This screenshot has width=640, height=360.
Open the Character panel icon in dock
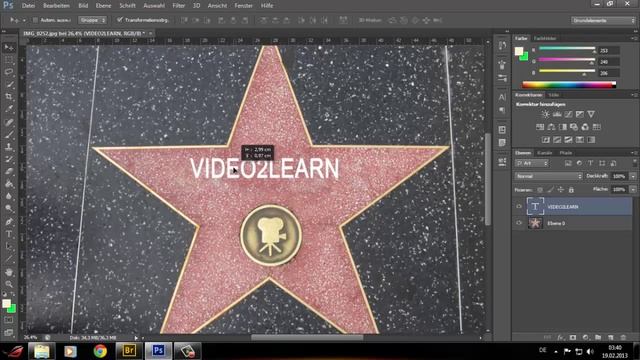[x=502, y=97]
